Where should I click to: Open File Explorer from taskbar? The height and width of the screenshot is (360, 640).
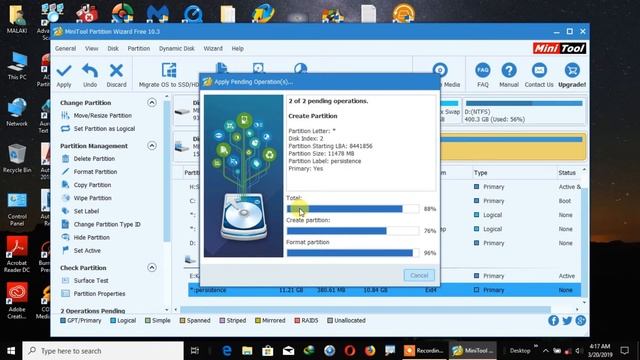point(247,351)
